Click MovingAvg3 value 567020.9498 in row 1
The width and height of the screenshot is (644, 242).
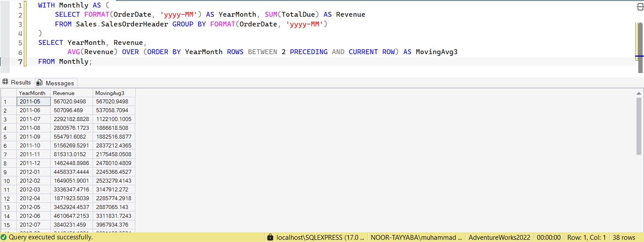pyautogui.click(x=114, y=102)
